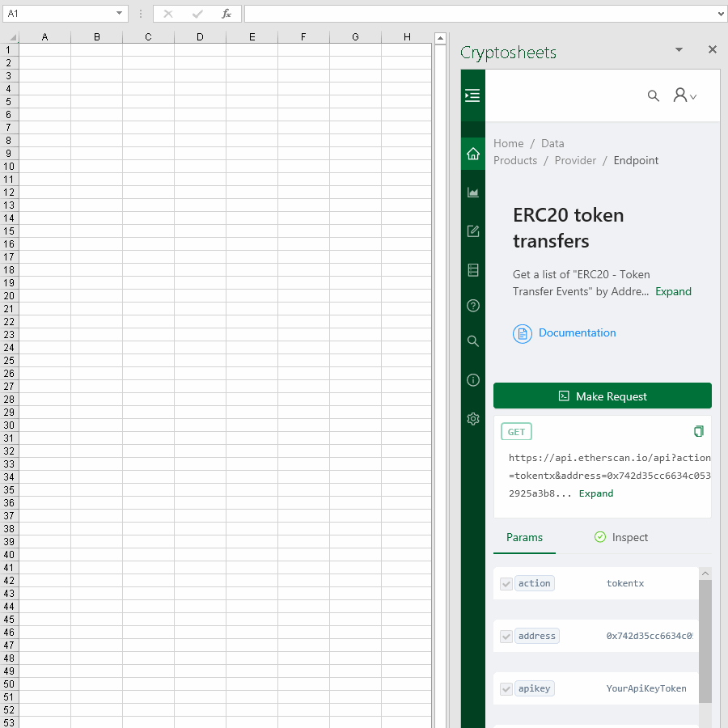Image resolution: width=728 pixels, height=728 pixels.
Task: Click the tokentx action value
Action: (x=625, y=583)
